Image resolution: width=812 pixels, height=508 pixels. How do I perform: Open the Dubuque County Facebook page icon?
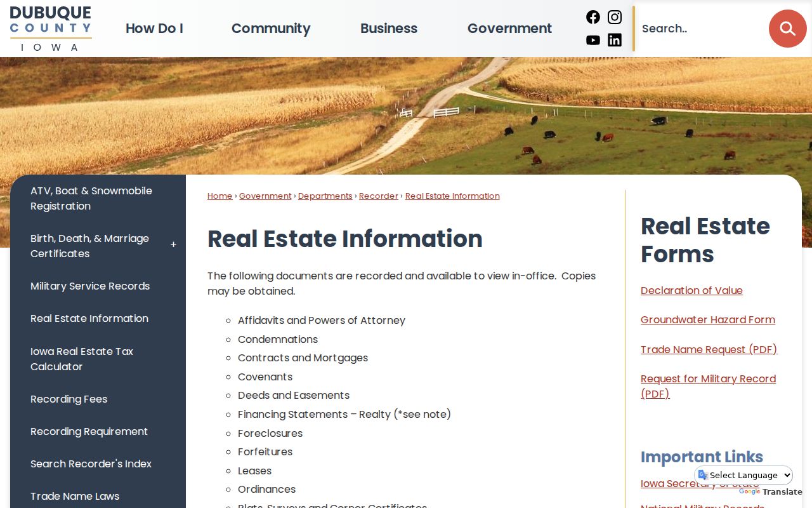[x=593, y=17]
